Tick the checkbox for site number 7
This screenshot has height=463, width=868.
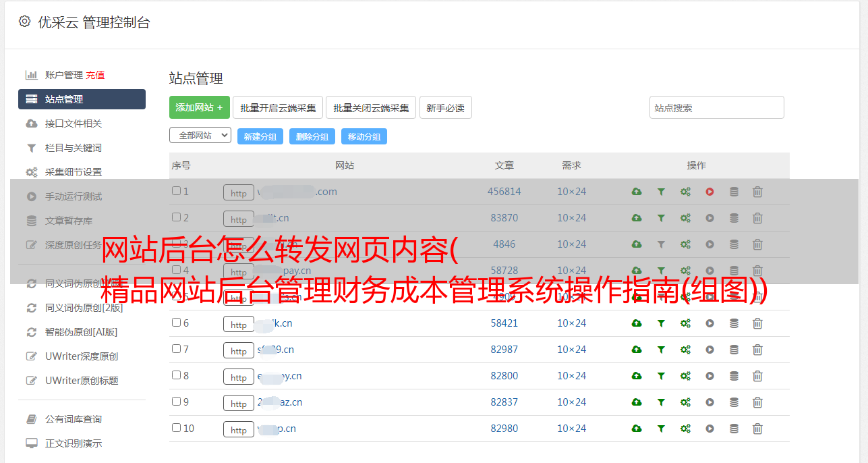[x=176, y=349]
